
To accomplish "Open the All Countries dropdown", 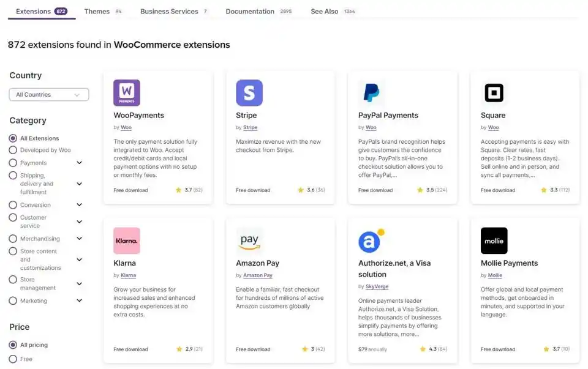I will click(49, 95).
